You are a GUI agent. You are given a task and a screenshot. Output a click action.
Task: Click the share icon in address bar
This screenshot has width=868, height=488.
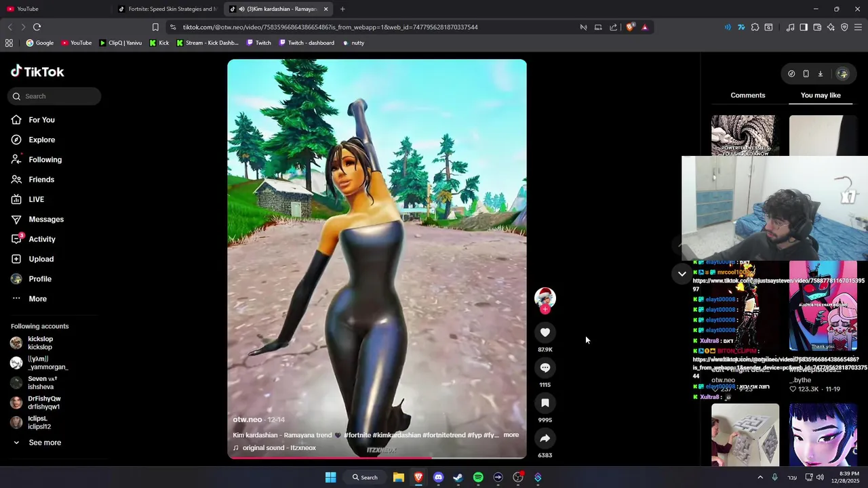(613, 27)
